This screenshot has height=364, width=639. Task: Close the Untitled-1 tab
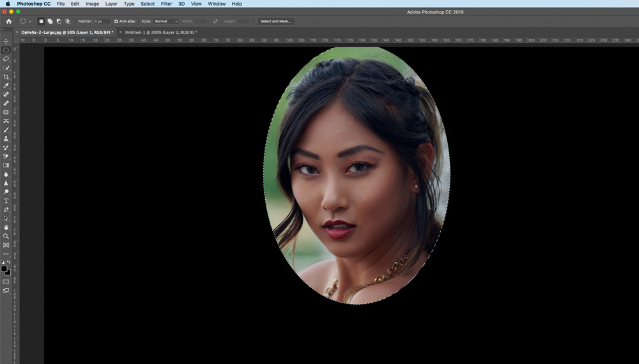(121, 32)
